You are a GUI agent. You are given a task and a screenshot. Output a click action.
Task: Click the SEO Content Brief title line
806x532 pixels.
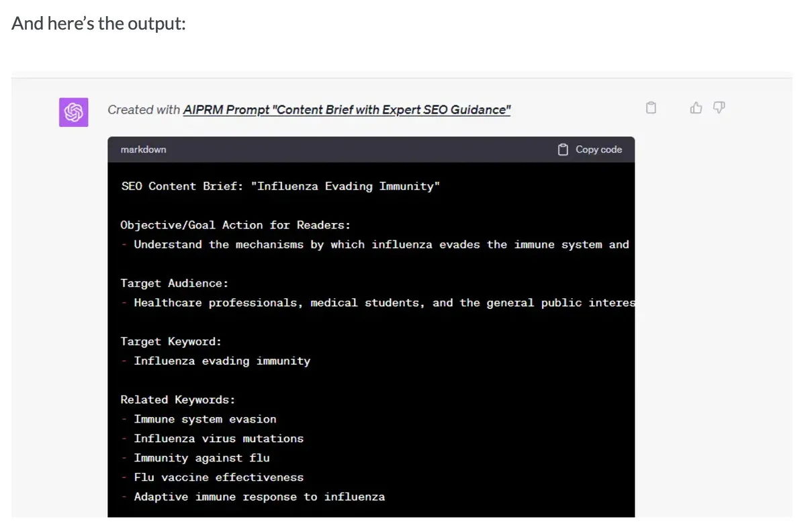280,186
